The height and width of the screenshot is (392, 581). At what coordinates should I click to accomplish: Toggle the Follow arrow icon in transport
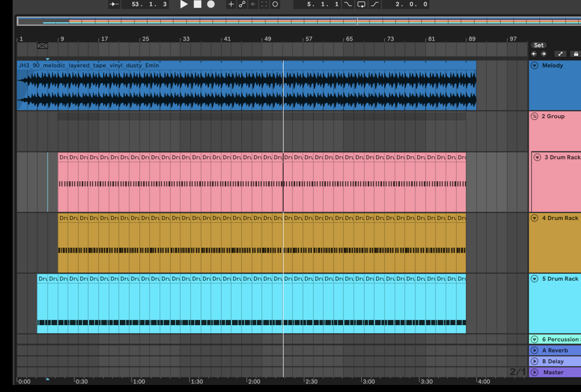(x=114, y=4)
